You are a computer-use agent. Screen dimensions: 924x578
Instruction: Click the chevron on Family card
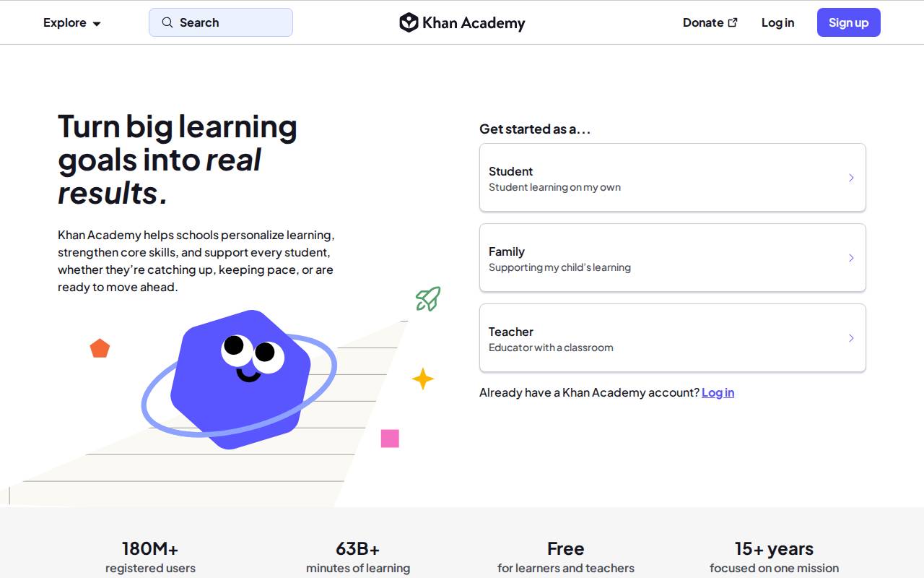851,258
